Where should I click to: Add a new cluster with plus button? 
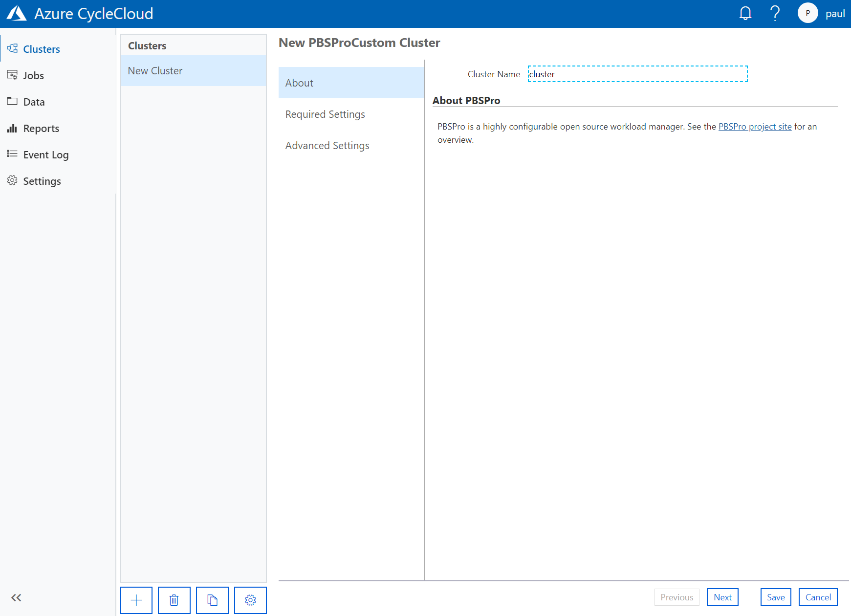136,600
